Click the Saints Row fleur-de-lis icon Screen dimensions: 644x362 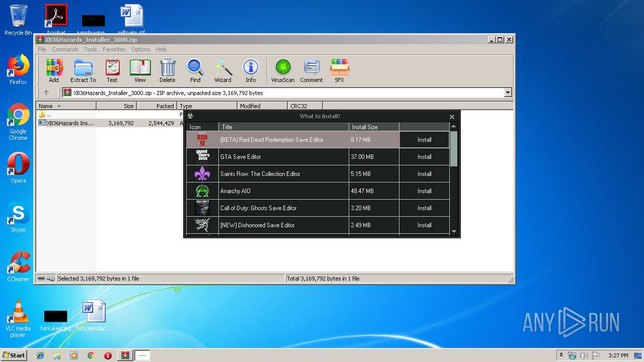click(x=202, y=173)
